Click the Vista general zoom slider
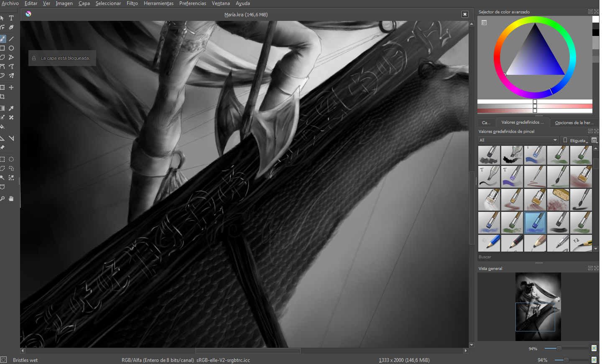This screenshot has height=364, width=602. coord(566,348)
